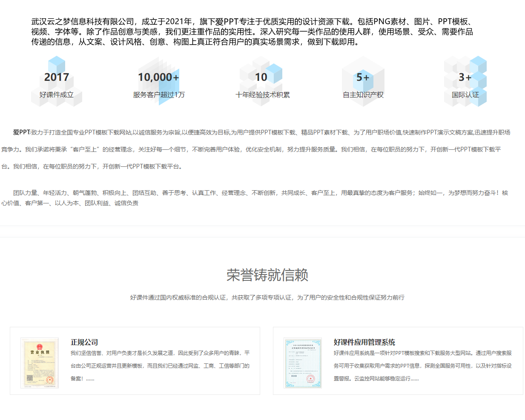Click the subtitle 好课件通过国内权威标准的合规认证

[267, 297]
